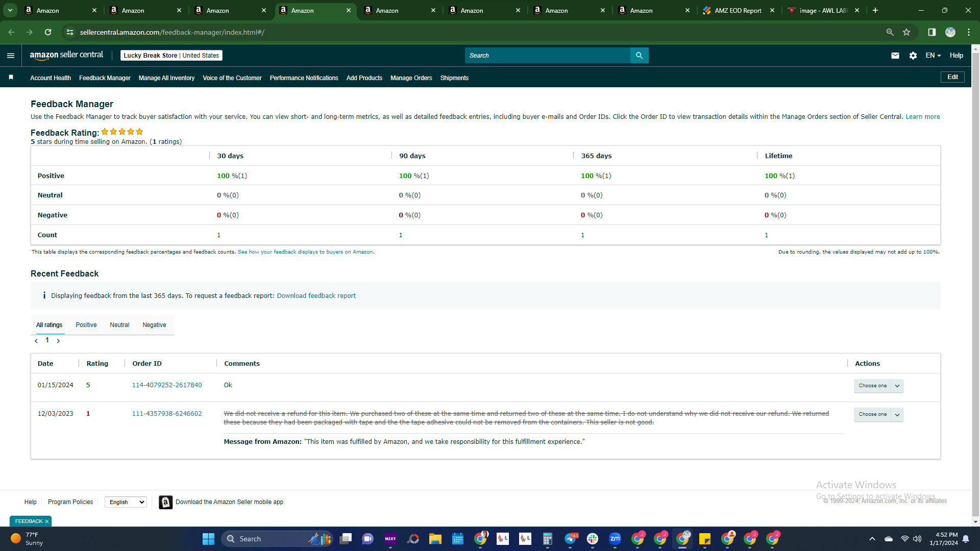Open Task View in the taskbar
980x551 pixels.
(x=346, y=539)
